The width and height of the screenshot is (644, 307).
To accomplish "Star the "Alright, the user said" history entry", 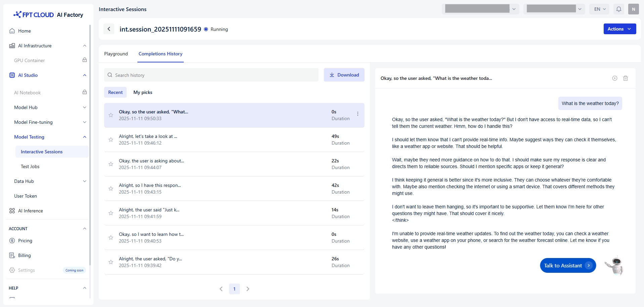I will click(111, 213).
